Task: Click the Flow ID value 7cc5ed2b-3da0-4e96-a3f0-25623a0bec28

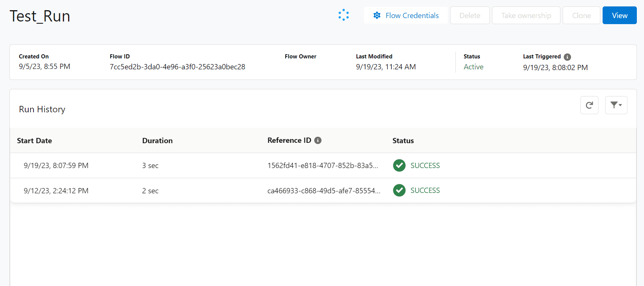Action: click(177, 67)
